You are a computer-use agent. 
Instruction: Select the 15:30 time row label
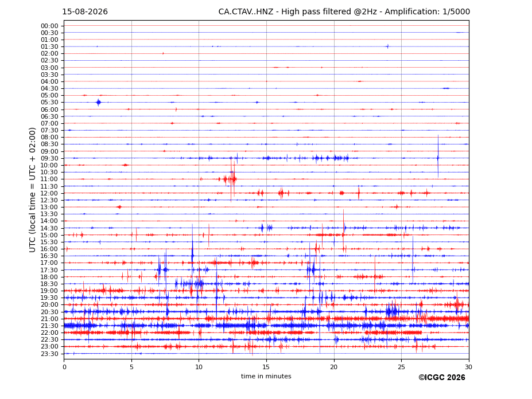pyautogui.click(x=49, y=242)
